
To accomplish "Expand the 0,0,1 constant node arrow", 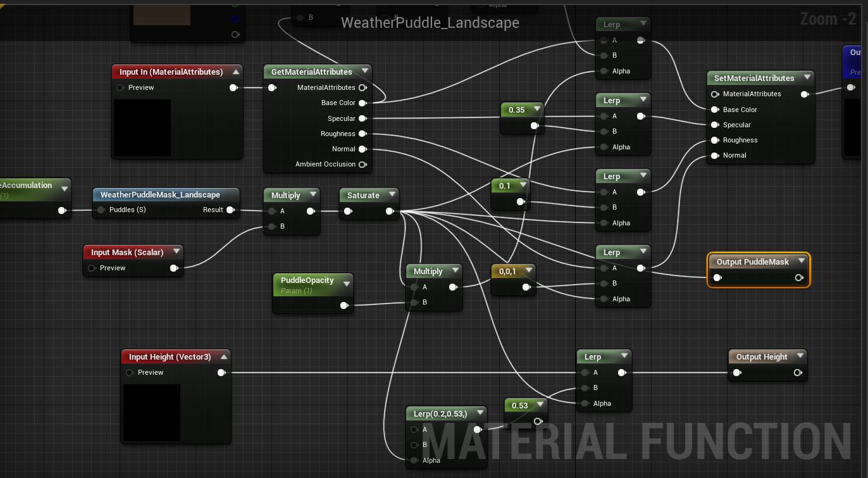I will tap(528, 271).
